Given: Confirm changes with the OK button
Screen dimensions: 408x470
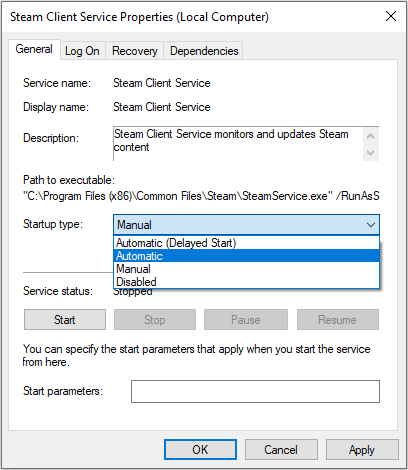Looking at the screenshot, I should pyautogui.click(x=200, y=450).
